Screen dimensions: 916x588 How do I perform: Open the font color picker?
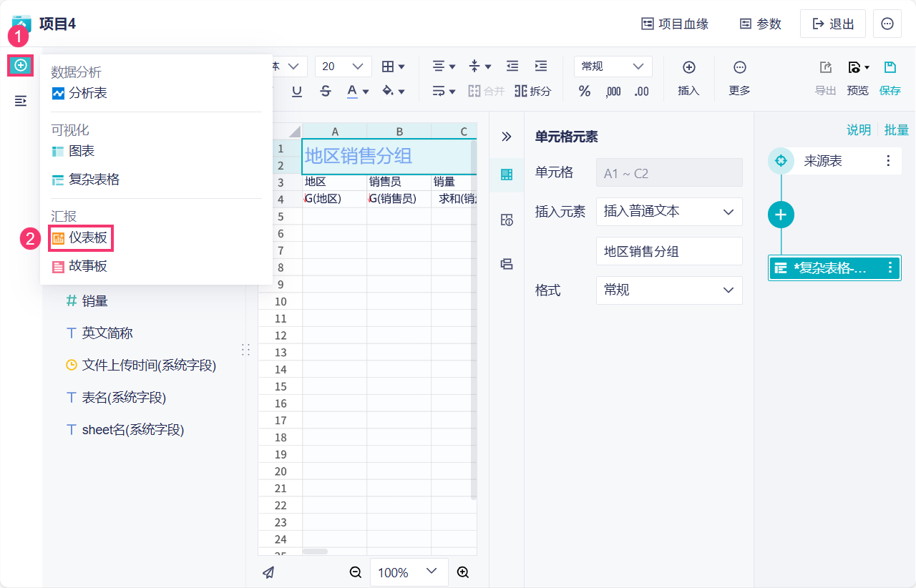click(x=358, y=91)
